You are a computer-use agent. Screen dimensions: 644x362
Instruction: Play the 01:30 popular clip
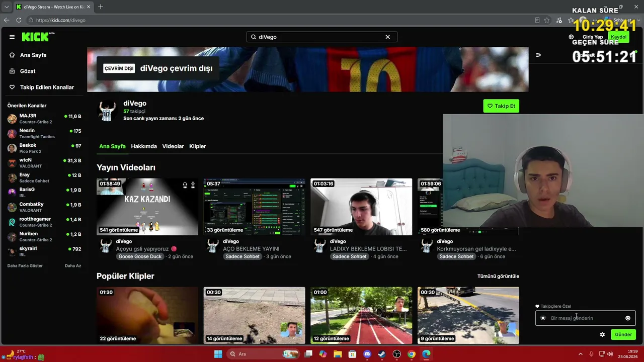(147, 315)
